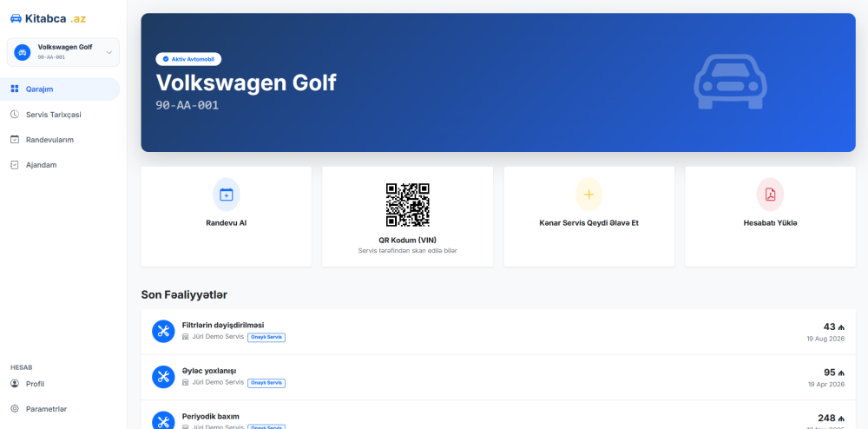868x429 pixels.
Task: Click the Son Fəaliyyətlər heading
Action: [184, 295]
